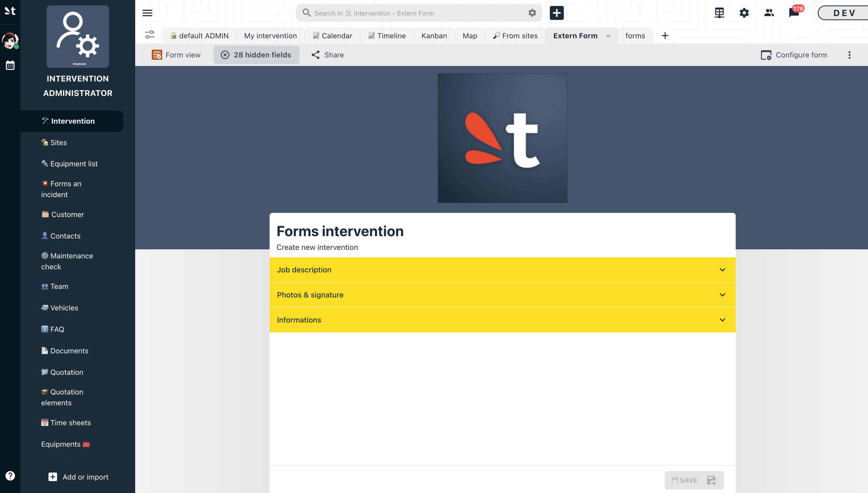Open the green add button next to search
The width and height of the screenshot is (868, 493).
pos(556,12)
